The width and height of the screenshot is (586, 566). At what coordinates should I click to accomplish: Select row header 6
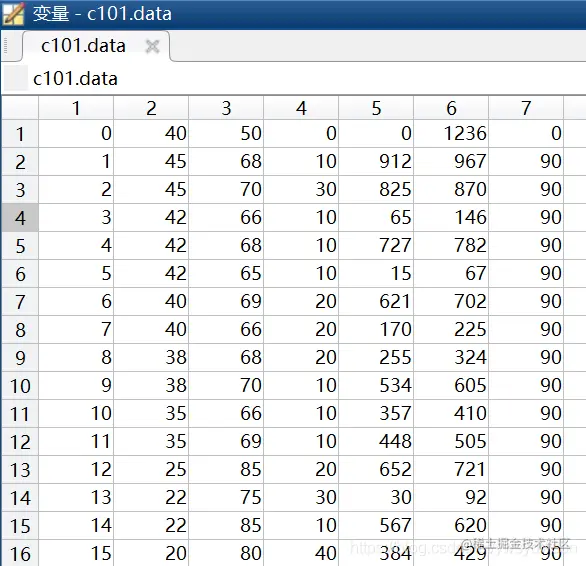tap(20, 274)
